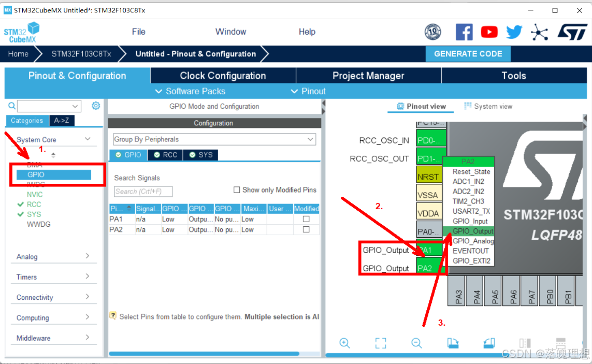592x364 pixels.
Task: Click the System view grid icon
Action: tap(467, 106)
